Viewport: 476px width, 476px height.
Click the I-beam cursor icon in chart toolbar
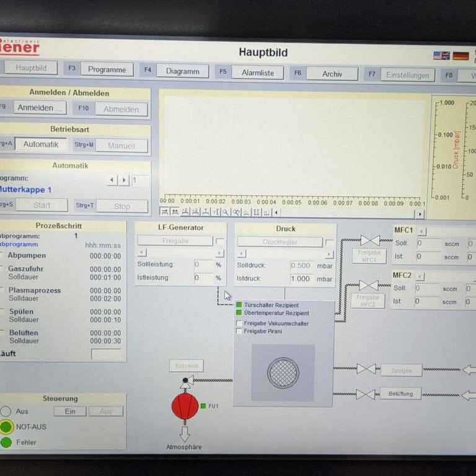coord(206,212)
